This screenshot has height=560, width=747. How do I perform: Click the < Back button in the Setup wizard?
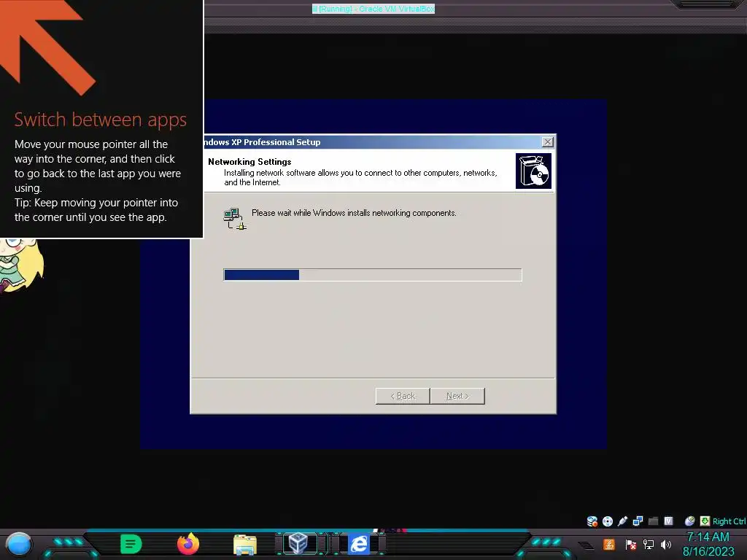coord(403,396)
